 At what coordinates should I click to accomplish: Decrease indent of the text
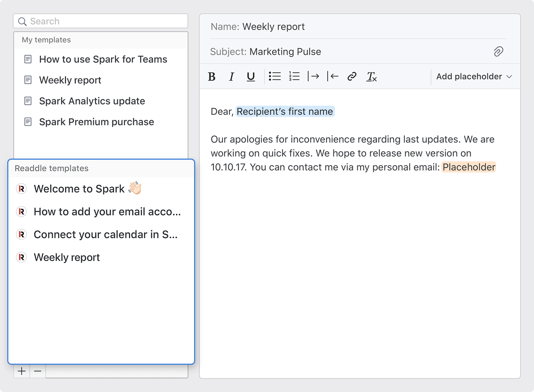coord(333,76)
